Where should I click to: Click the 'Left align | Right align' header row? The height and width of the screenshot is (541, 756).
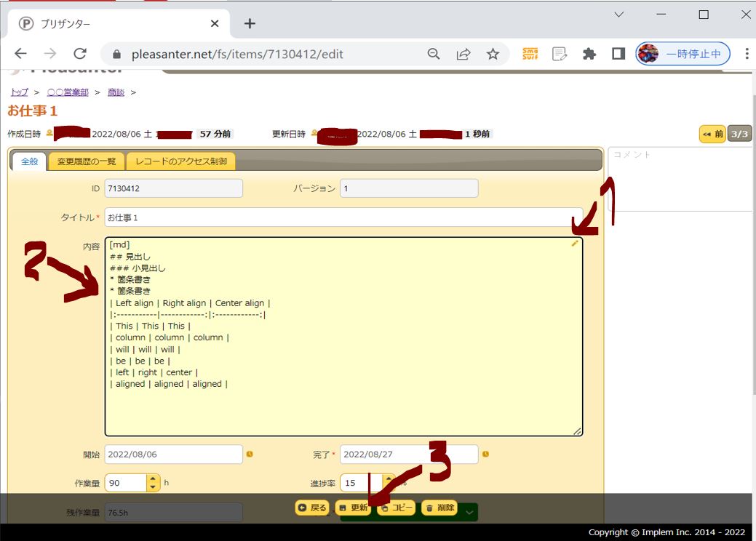[190, 303]
